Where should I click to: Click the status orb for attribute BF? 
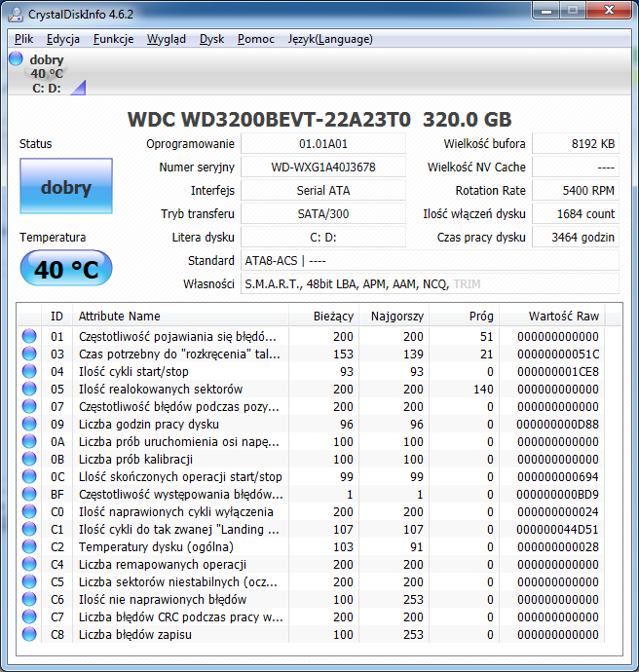(x=29, y=494)
